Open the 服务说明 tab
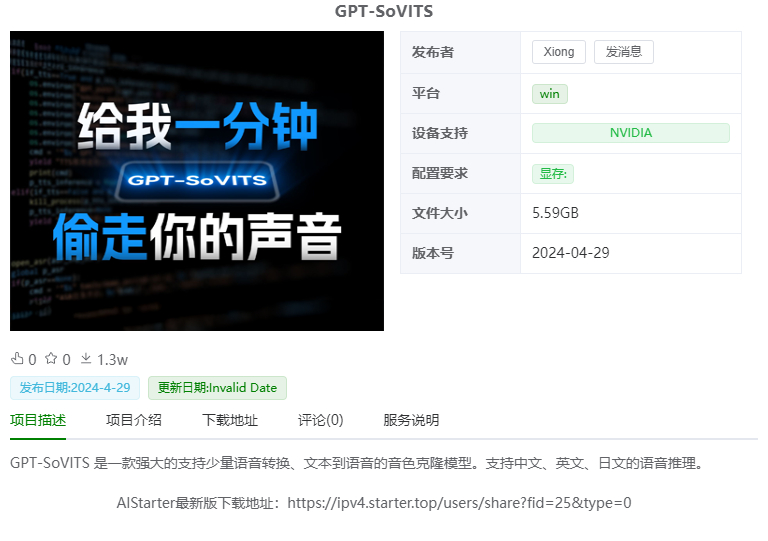Viewport: 768px width, 541px height. [x=411, y=420]
